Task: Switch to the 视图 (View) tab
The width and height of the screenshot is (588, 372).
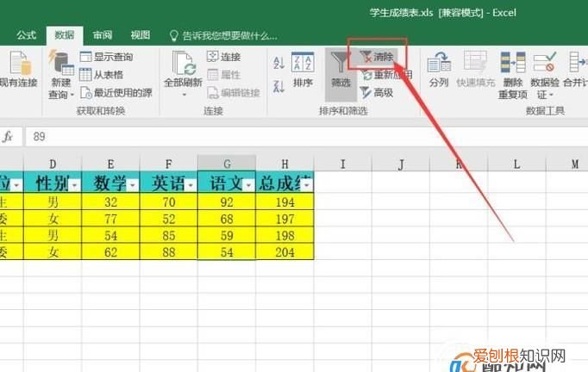Action: (x=141, y=35)
